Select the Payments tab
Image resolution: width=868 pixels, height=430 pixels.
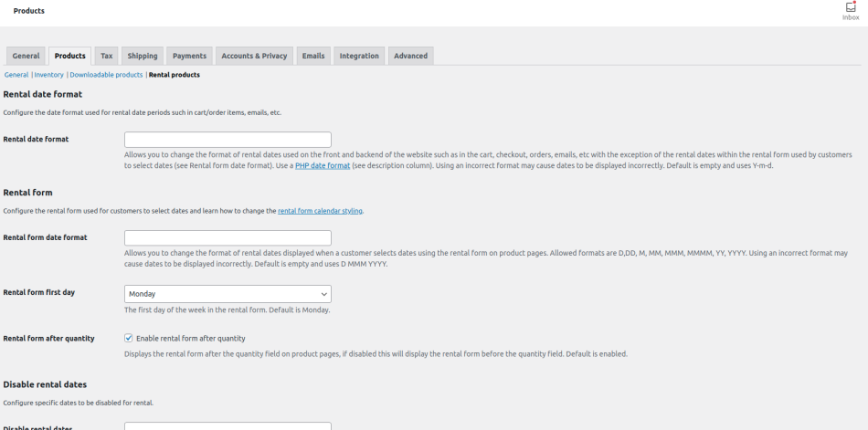coord(189,56)
